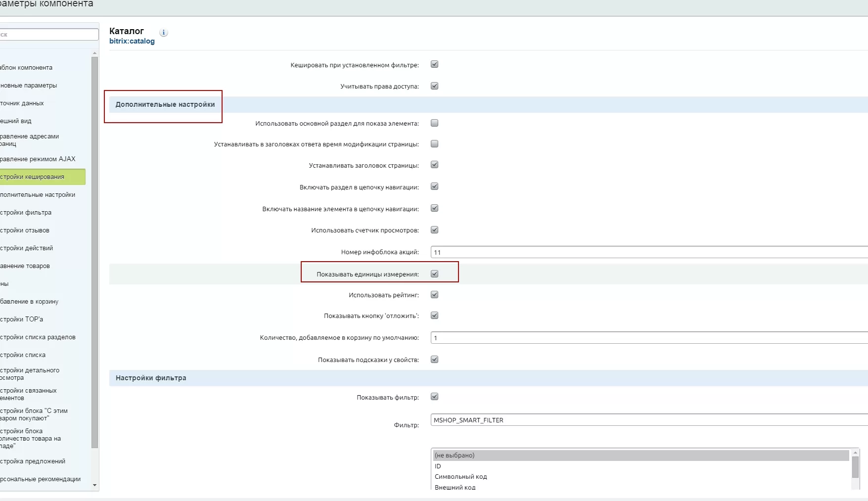Go to 'Настройки отзывов' in sidebar

[x=25, y=230]
